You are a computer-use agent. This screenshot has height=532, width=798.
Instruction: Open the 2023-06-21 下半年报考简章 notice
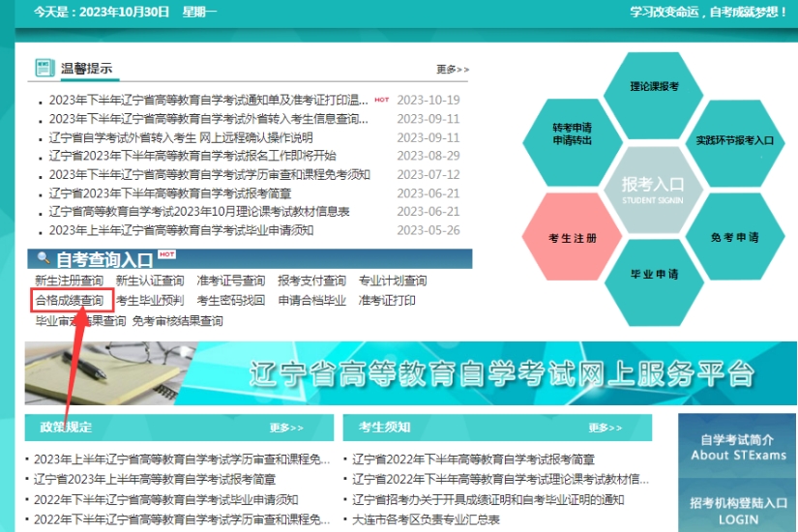coord(170,193)
